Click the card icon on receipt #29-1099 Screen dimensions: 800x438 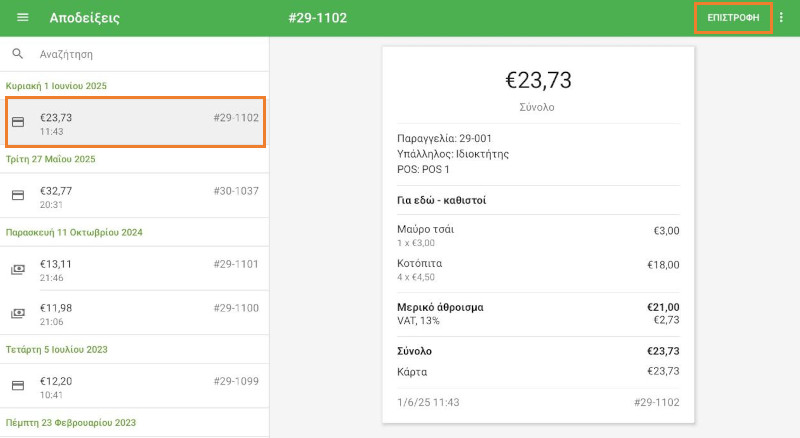[x=18, y=385]
